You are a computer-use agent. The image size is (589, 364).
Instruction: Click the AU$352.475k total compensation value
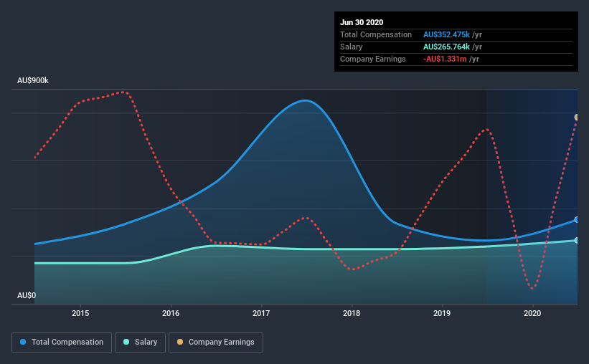[447, 34]
